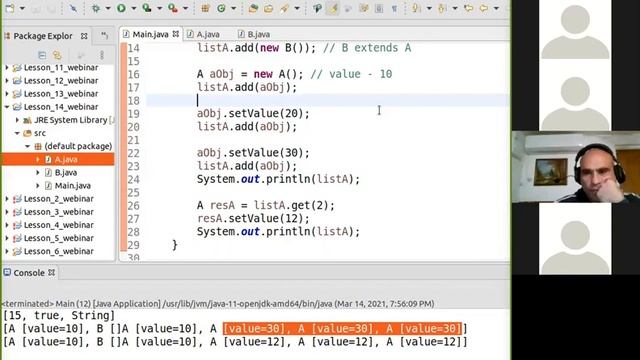The width and height of the screenshot is (640, 360).
Task: Select Lesson_4_webinar project
Action: (x=58, y=225)
